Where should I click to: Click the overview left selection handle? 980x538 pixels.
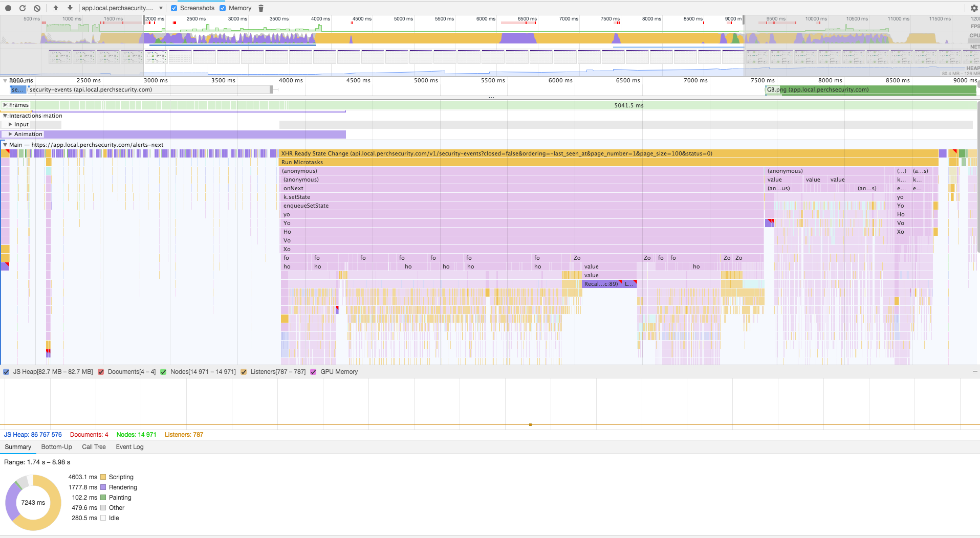[144, 19]
